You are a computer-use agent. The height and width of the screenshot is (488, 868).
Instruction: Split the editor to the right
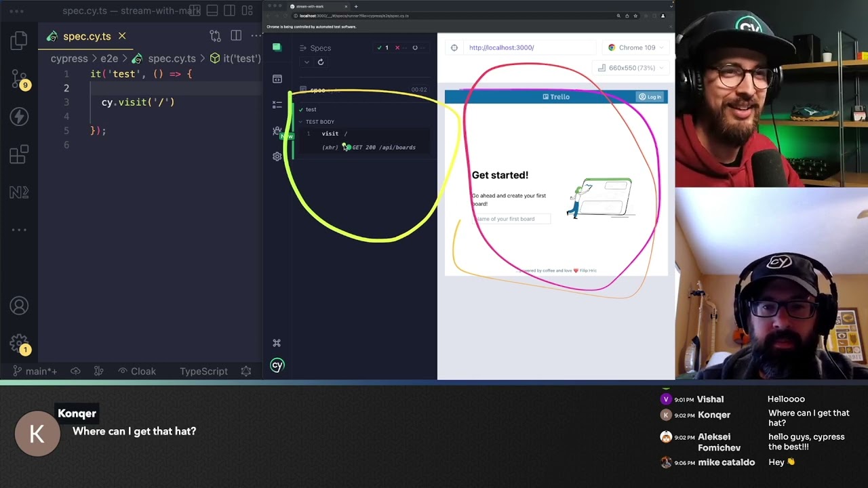pyautogui.click(x=236, y=36)
